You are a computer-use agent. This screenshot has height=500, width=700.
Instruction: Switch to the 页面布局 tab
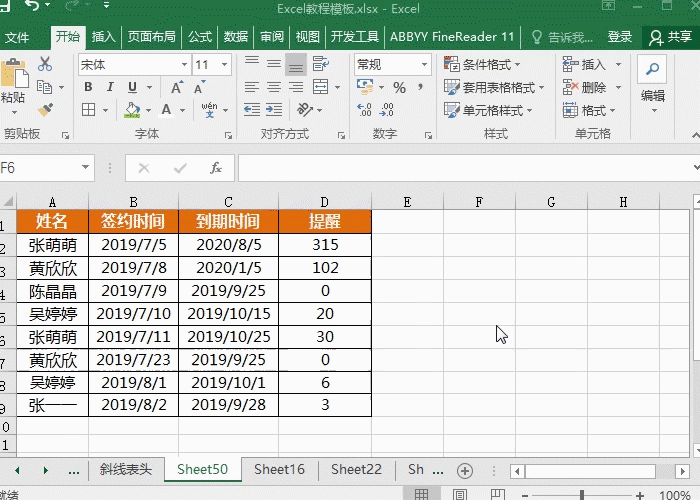coord(152,37)
